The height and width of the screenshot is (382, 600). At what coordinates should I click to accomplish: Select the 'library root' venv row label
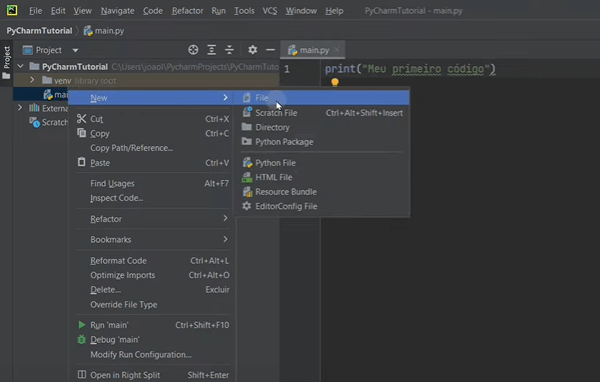[95, 81]
